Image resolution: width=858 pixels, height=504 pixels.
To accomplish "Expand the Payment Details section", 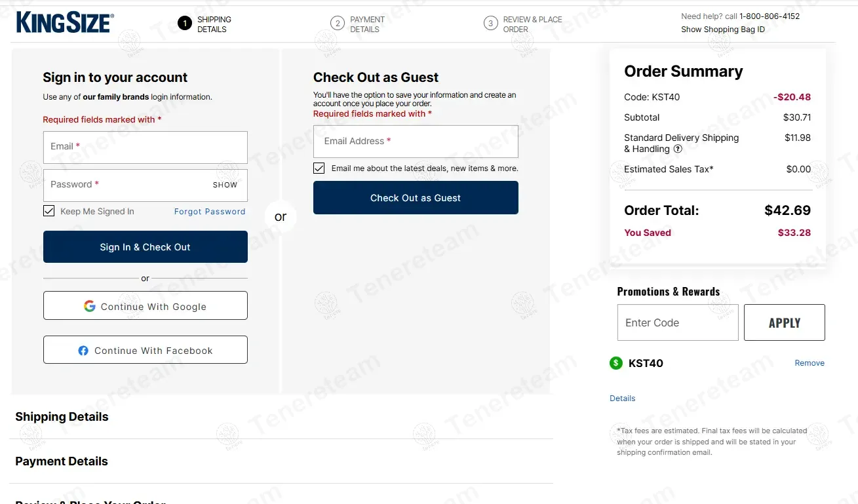I will tap(62, 461).
